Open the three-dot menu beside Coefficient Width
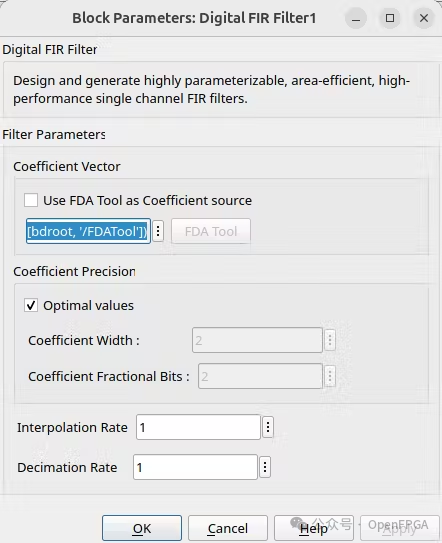 click(x=330, y=340)
